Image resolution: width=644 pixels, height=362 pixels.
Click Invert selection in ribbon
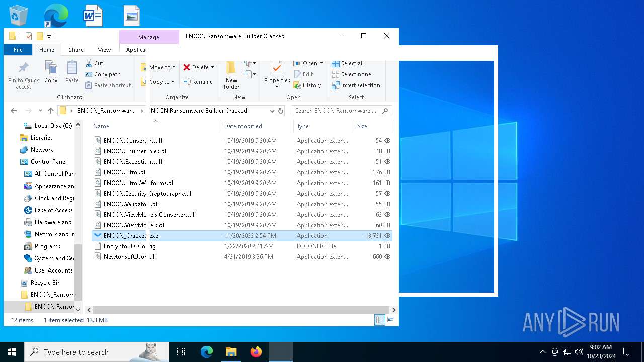[356, 85]
